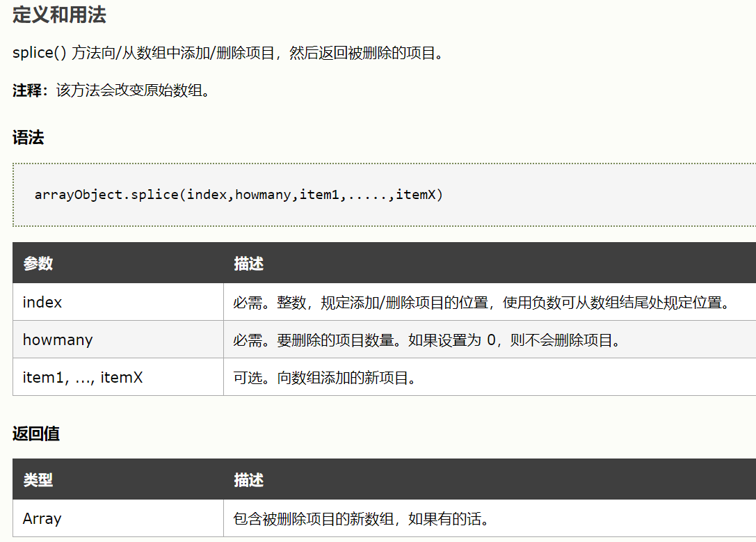This screenshot has height=542, width=756.
Task: Click the 注释 note about changing original array
Action: 111,90
